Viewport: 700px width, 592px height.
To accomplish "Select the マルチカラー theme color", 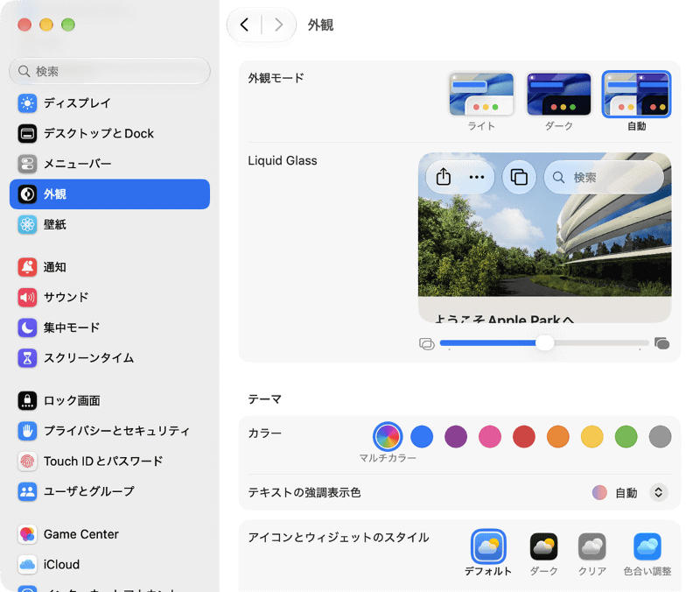I will coord(388,436).
